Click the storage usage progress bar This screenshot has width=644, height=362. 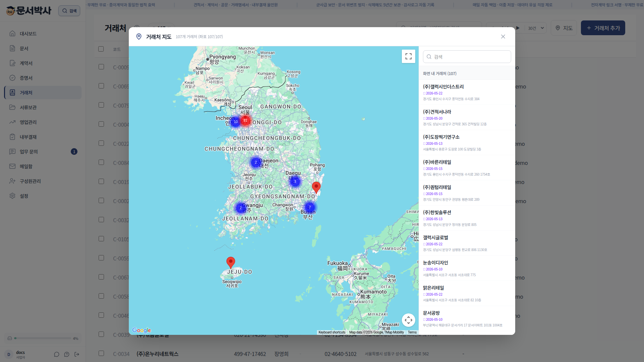[x=43, y=338]
